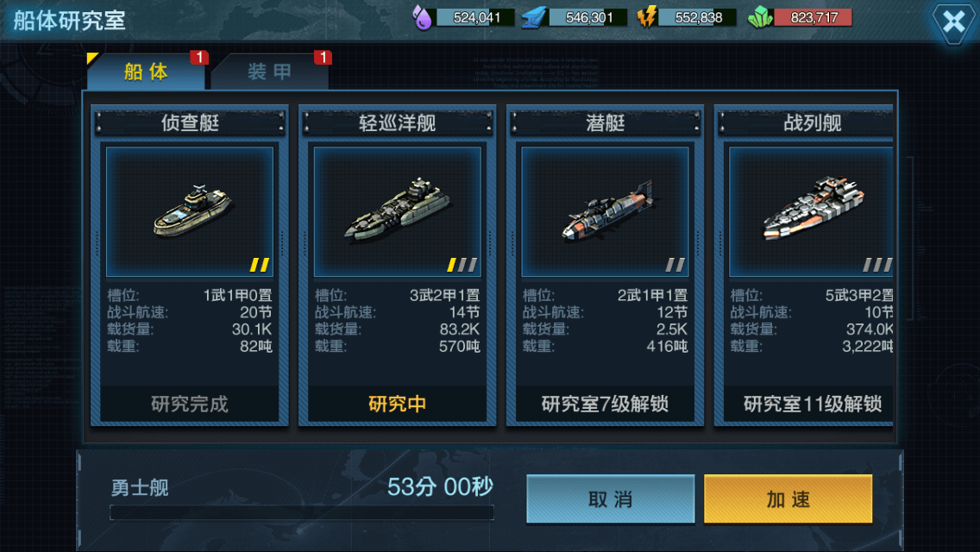980x552 pixels.
Task: Click the 研究室11级解锁 label on battleship
Action: [x=813, y=404]
